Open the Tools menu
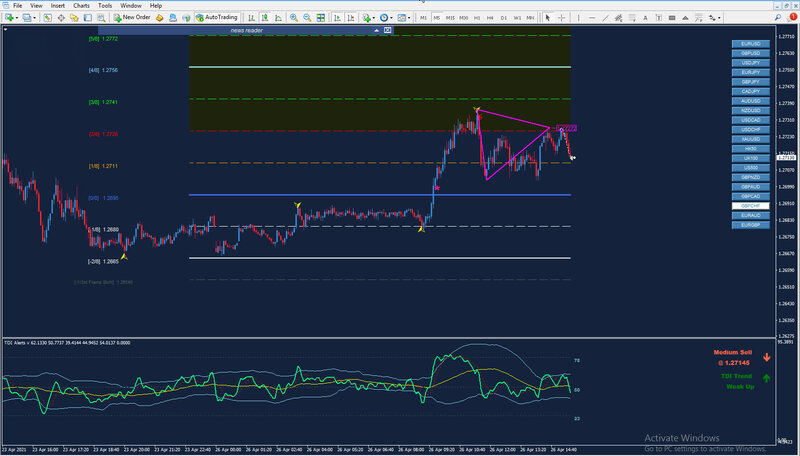 [105, 6]
